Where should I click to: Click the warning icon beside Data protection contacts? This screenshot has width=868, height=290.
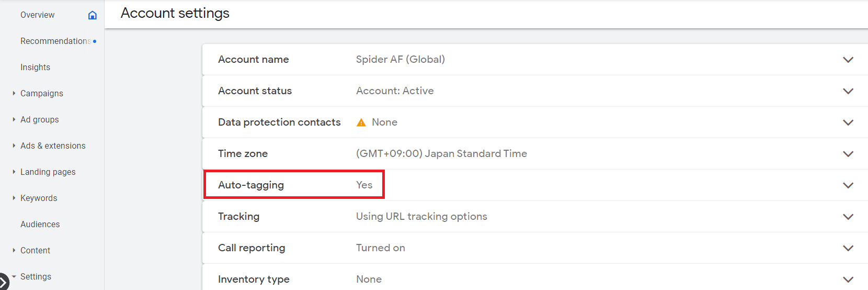click(361, 122)
